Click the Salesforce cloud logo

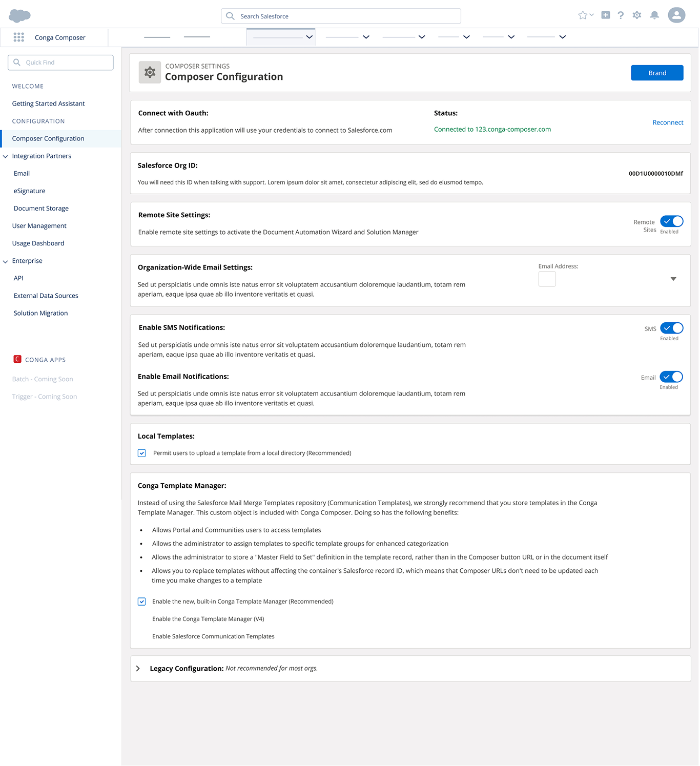click(x=19, y=16)
